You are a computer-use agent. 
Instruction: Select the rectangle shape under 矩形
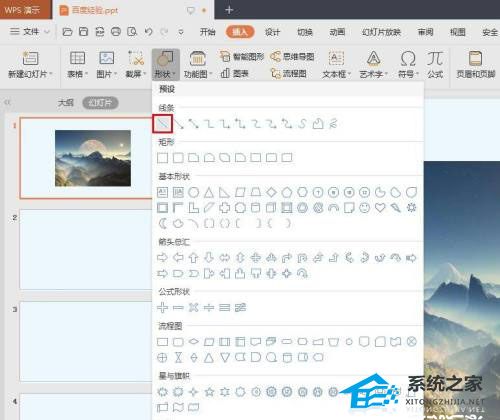(162, 158)
